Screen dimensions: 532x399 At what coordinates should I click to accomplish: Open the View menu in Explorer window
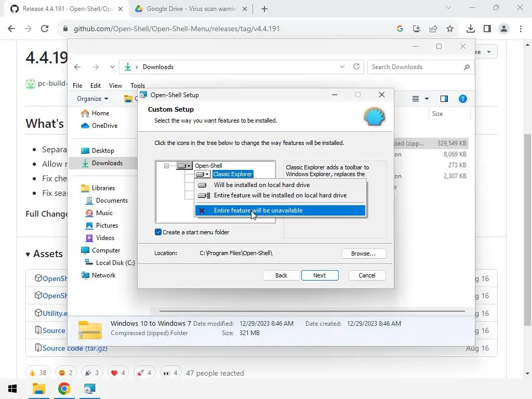pos(115,86)
